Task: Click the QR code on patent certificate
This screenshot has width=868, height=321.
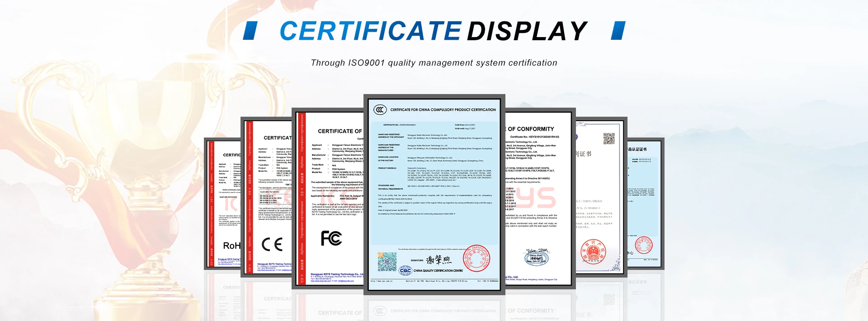Action: coord(609,139)
